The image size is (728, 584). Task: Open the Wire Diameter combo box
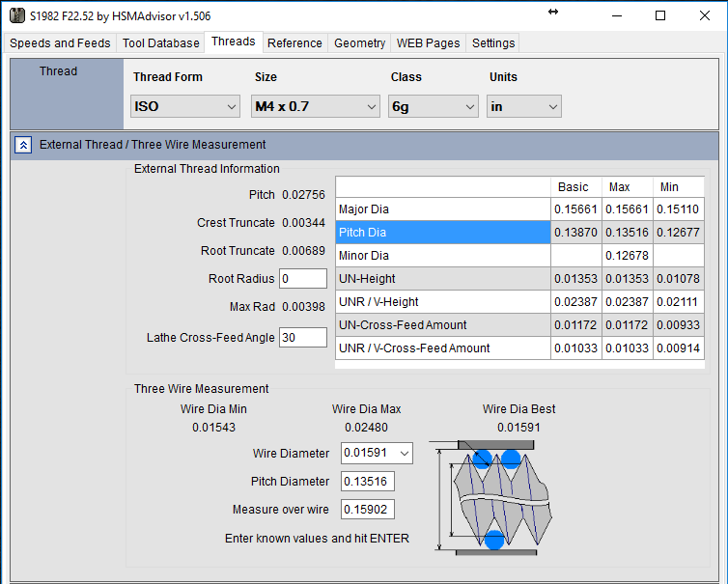click(x=377, y=454)
